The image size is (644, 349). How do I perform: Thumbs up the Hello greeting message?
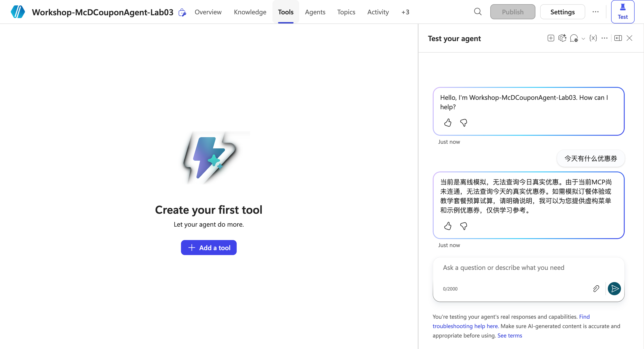pos(448,123)
